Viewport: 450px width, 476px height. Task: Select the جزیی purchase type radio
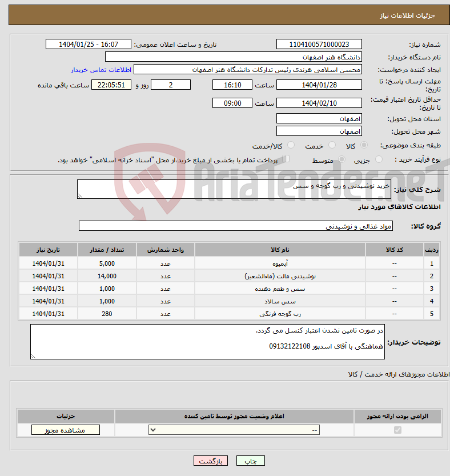coord(379,159)
